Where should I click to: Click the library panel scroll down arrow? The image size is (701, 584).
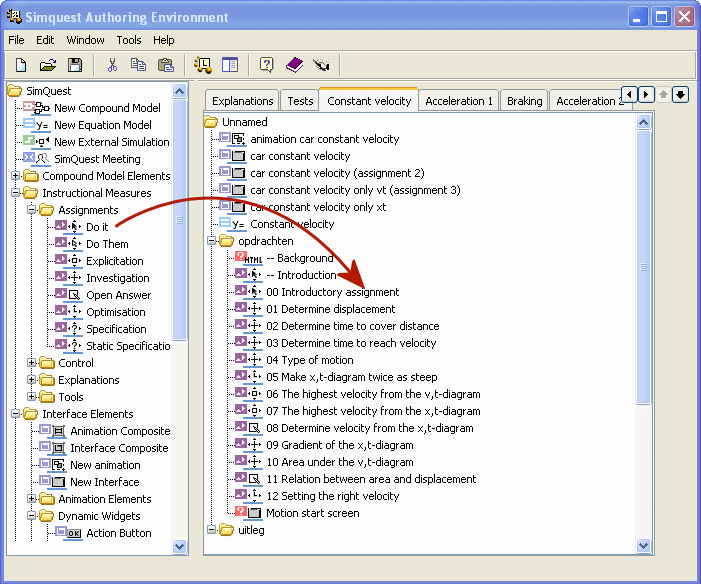(180, 546)
